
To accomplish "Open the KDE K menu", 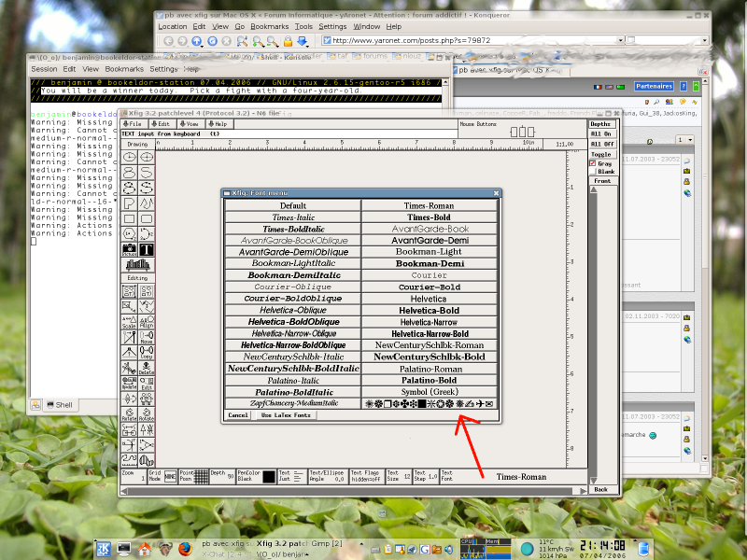I will (x=104, y=549).
